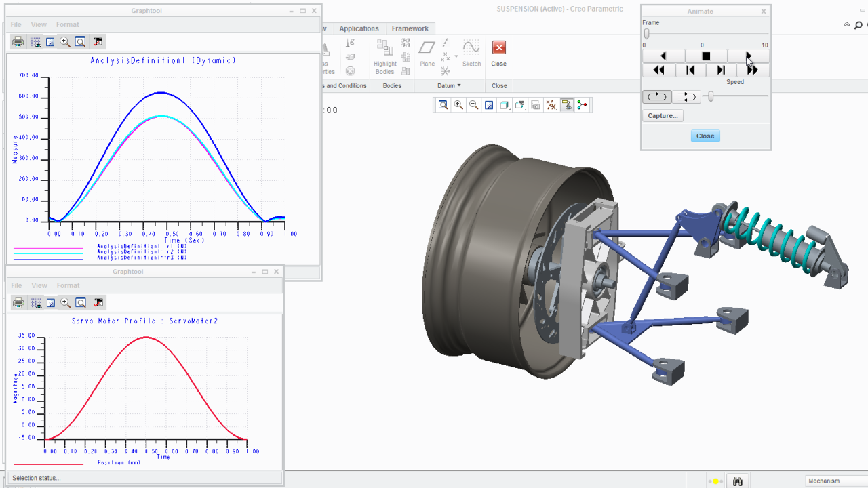Minimize the ribbon using the top-right chevron
Screen dimensions: 868x488
click(846, 25)
